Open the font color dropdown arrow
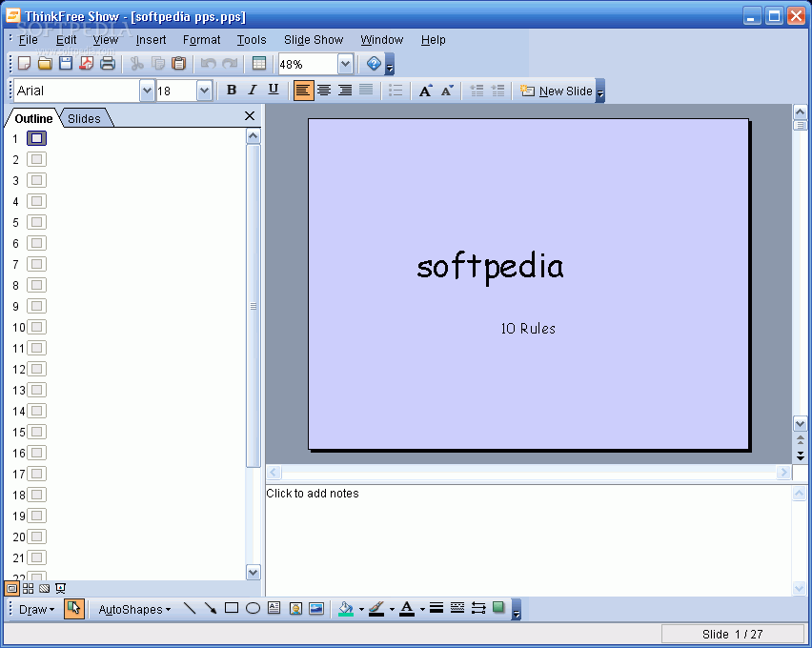This screenshot has width=812, height=648. (x=422, y=609)
